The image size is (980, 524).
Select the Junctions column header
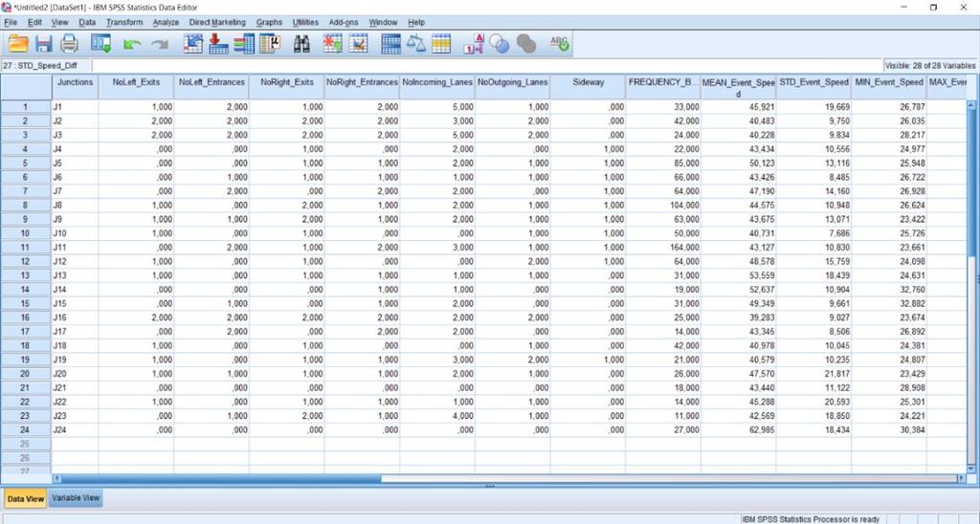(x=75, y=87)
